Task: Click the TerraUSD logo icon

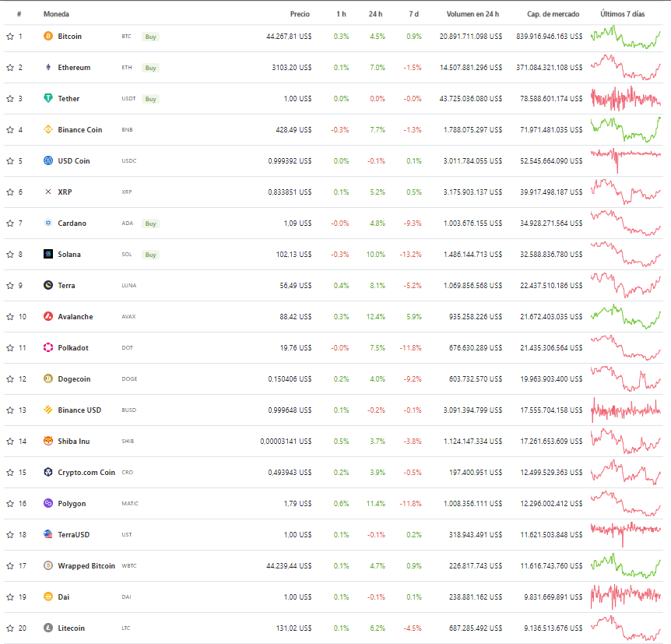Action: tap(48, 534)
